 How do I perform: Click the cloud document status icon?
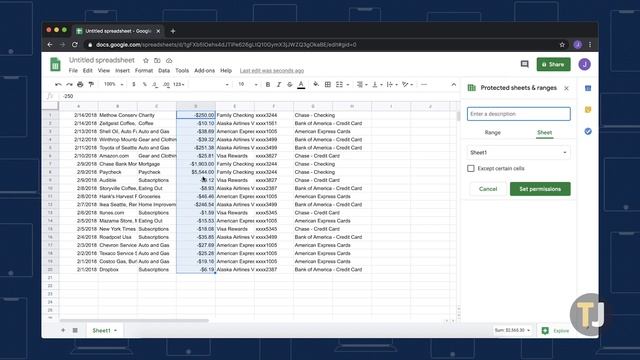[x=169, y=60]
